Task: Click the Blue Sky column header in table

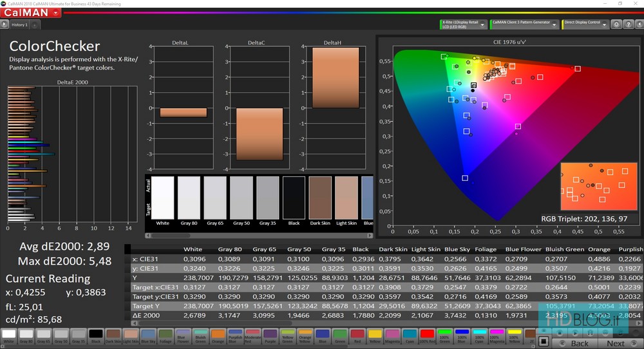Action: (457, 249)
